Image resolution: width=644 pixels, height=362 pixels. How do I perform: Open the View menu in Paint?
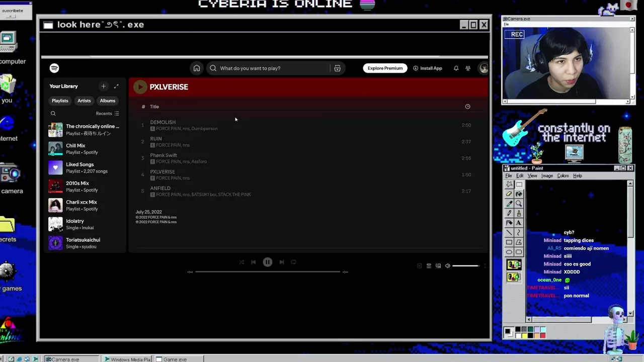[532, 175]
